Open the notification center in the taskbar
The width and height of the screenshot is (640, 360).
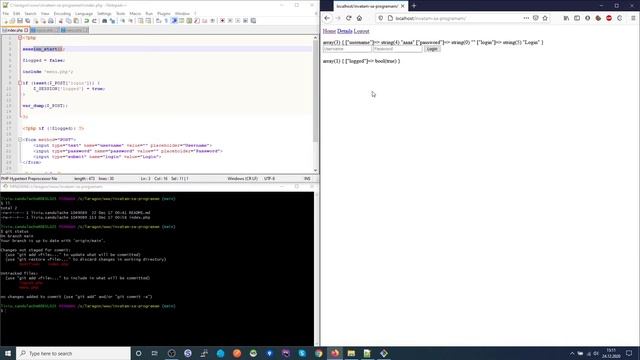click(629, 353)
